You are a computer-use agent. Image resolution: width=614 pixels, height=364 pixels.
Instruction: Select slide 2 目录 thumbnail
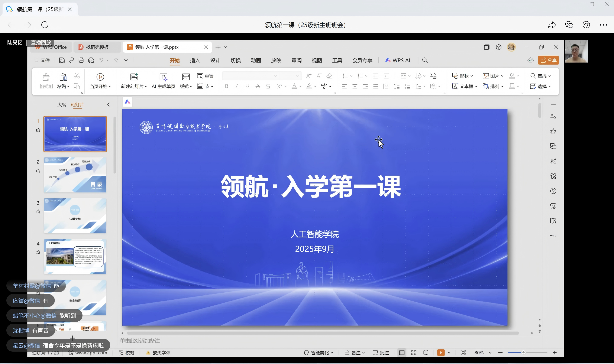click(x=75, y=175)
